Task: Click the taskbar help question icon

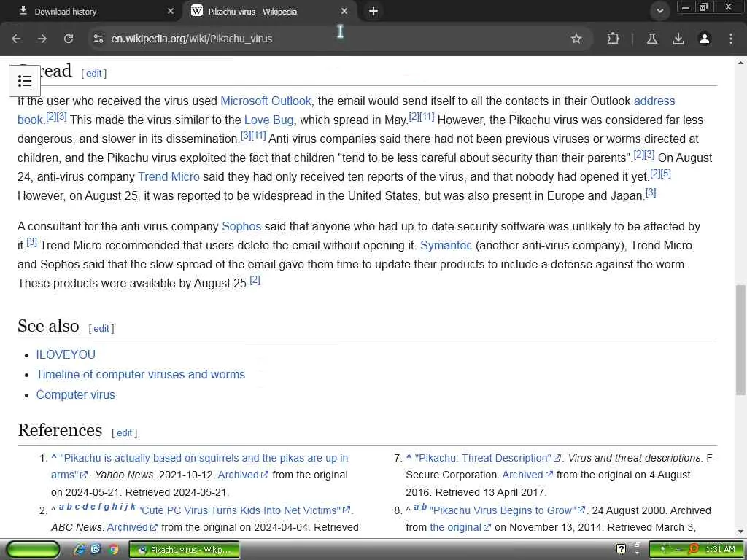Action: click(x=622, y=549)
